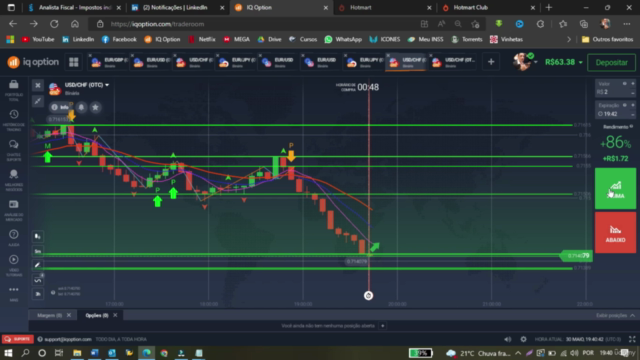Viewport: 640px width, 360px height.
Task: Open the profile avatar menu
Action: (523, 62)
